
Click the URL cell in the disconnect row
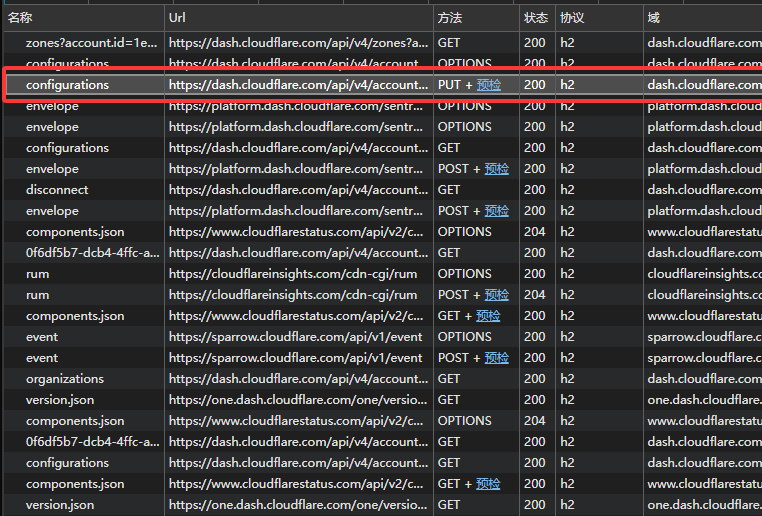[x=298, y=189]
